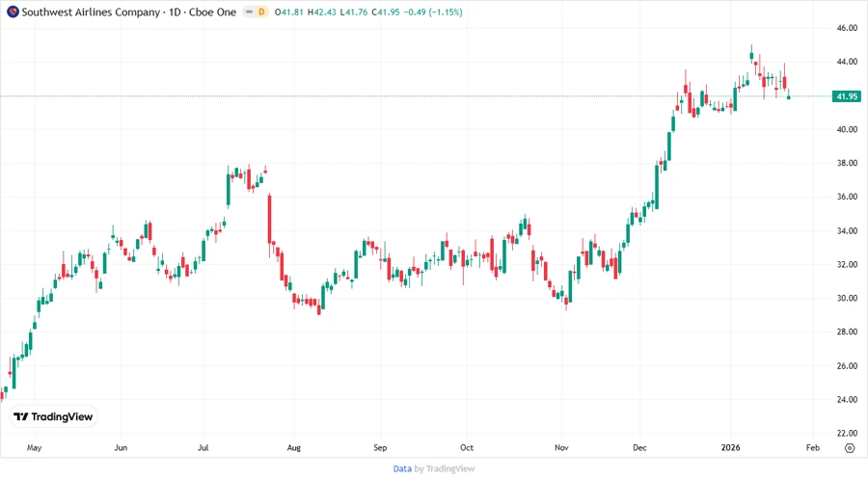868x480 pixels.
Task: Click the 32.00 price axis label
Action: 847,264
